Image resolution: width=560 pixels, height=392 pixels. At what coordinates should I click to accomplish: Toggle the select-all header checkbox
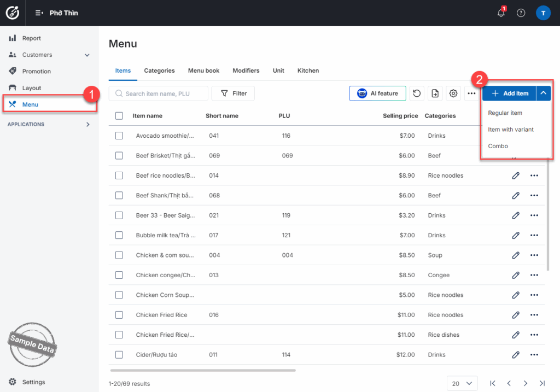pyautogui.click(x=119, y=116)
